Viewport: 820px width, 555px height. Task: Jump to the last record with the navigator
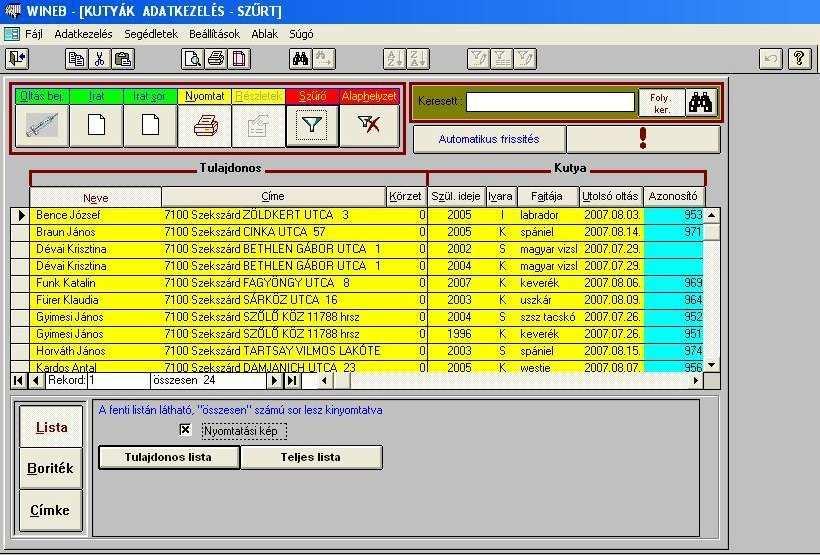point(292,380)
